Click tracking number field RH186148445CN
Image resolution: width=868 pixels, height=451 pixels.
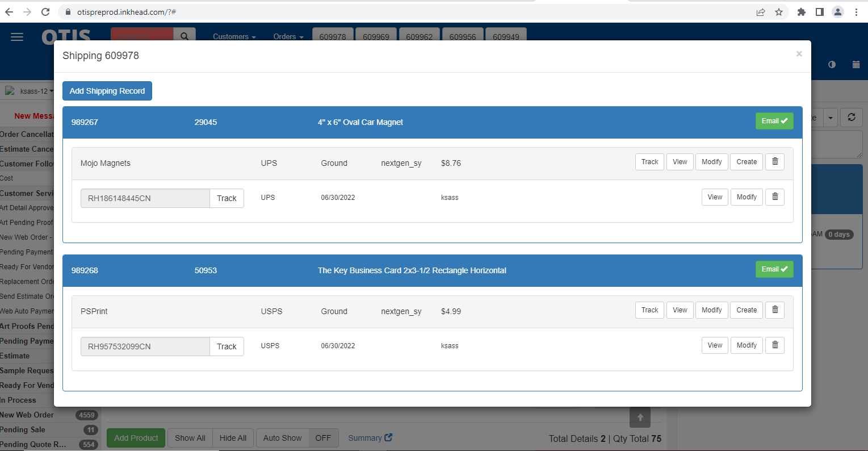coord(145,198)
